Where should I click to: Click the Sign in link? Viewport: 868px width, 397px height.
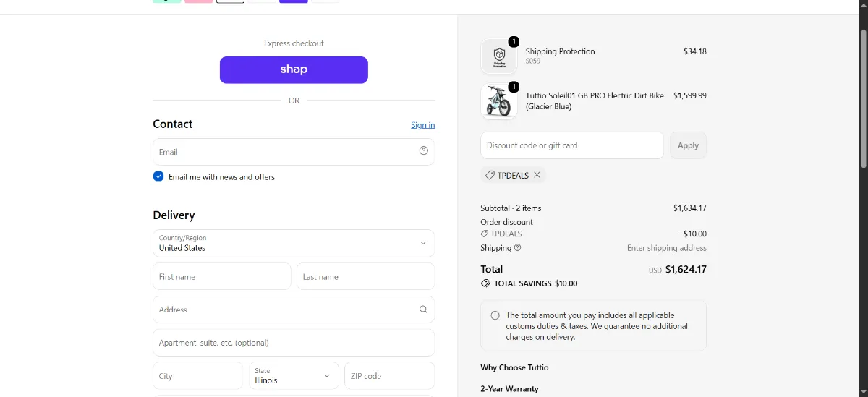423,125
